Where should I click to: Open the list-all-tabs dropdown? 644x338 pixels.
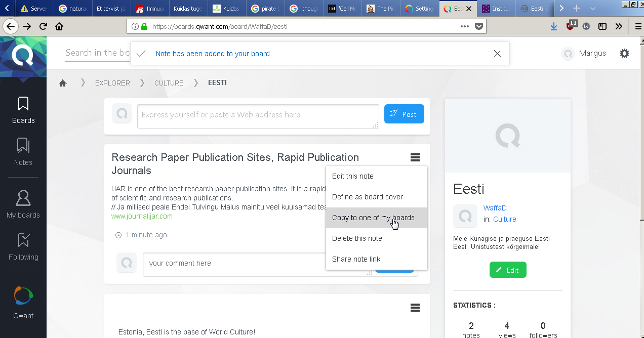click(593, 8)
